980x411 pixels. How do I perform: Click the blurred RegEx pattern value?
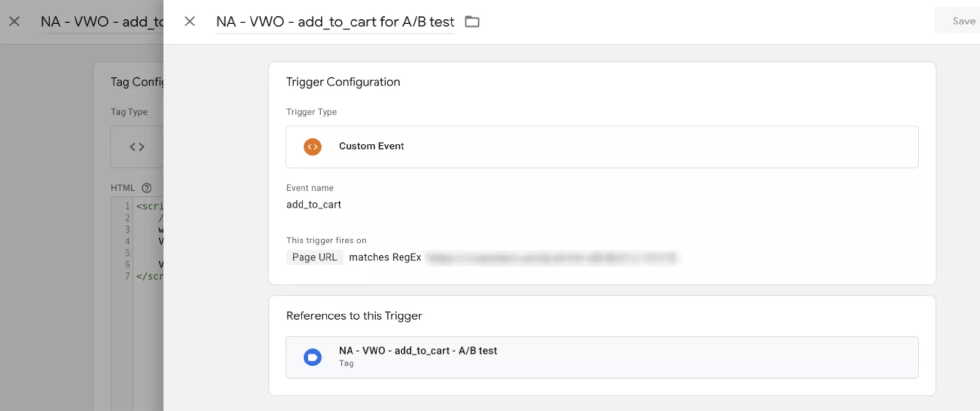tap(551, 258)
